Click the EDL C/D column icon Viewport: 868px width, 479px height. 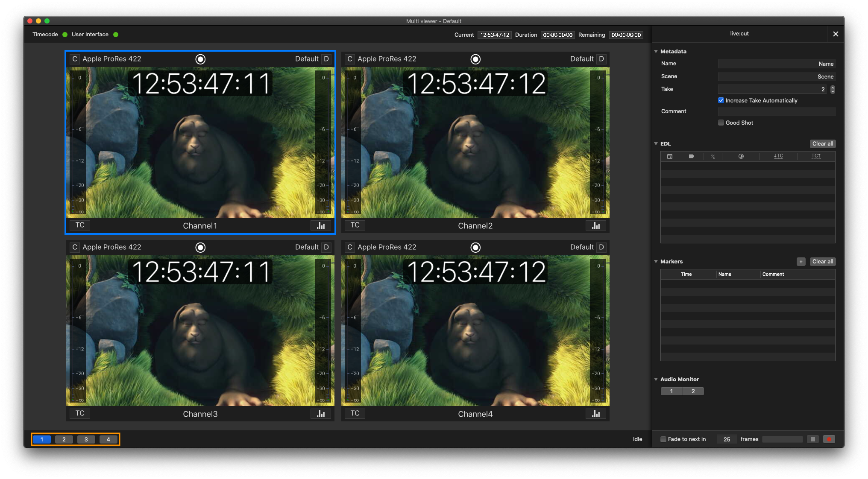(713, 156)
